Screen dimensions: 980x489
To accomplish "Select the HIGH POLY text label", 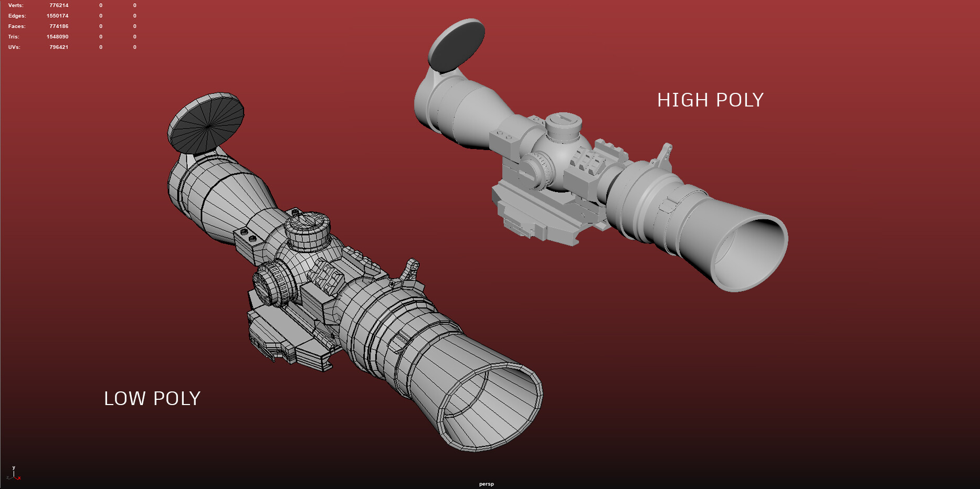I will (x=711, y=99).
